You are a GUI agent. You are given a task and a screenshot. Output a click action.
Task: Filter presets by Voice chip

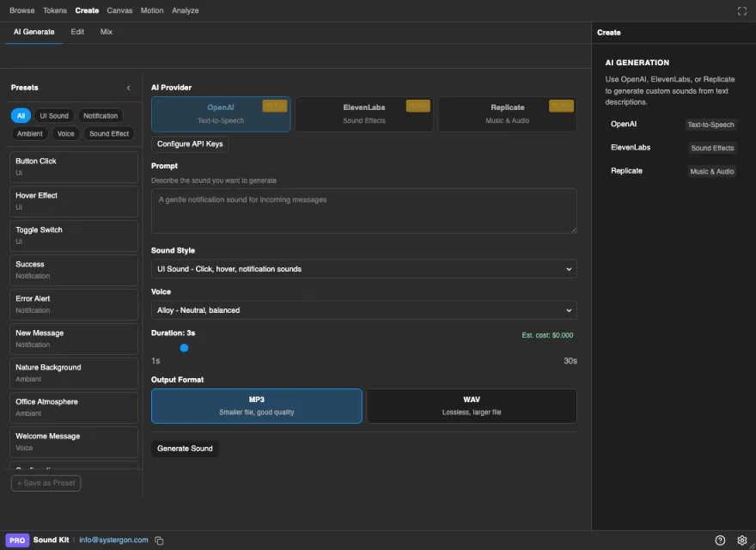coord(66,134)
